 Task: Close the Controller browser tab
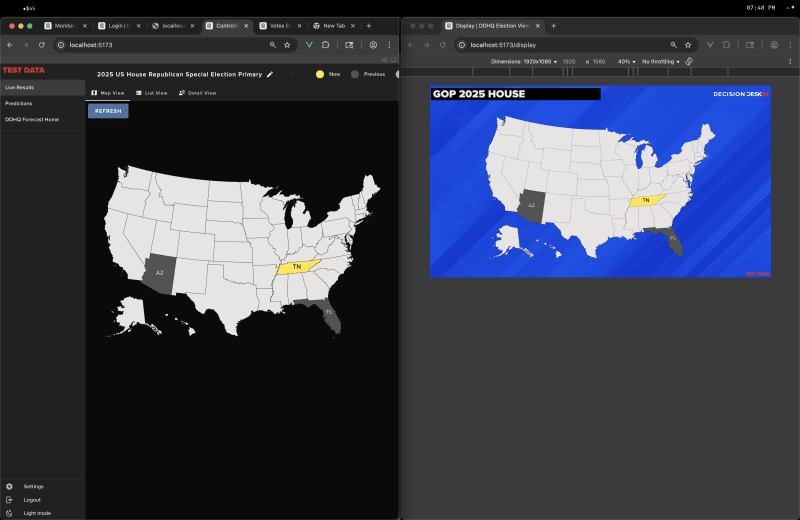pos(246,26)
